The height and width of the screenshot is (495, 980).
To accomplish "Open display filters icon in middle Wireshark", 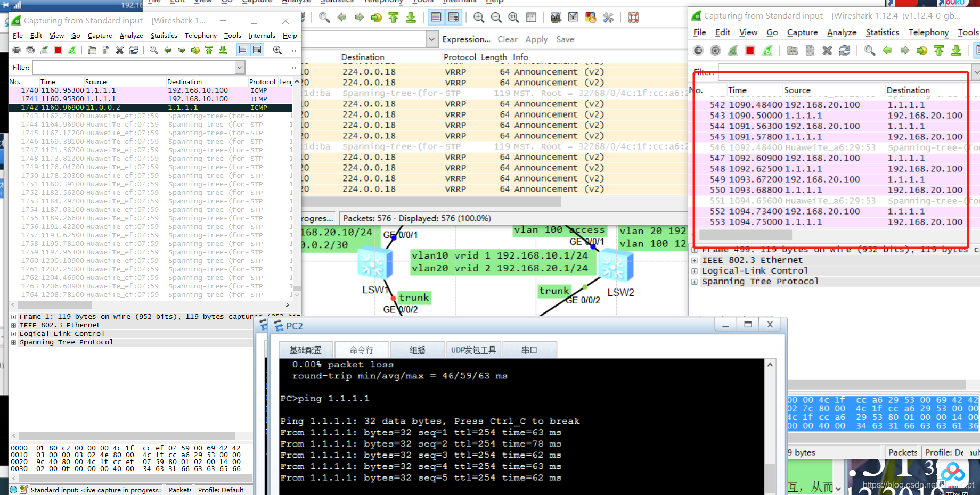I will point(573,18).
